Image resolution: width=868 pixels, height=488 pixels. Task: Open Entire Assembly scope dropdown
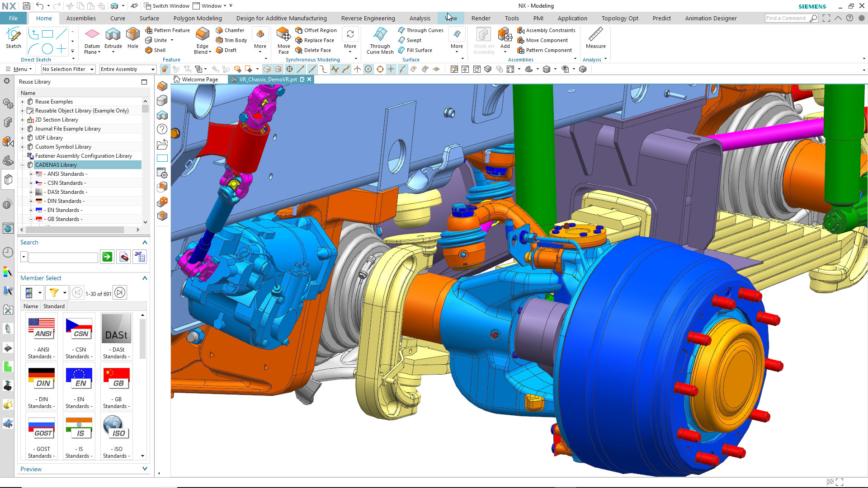pos(127,69)
